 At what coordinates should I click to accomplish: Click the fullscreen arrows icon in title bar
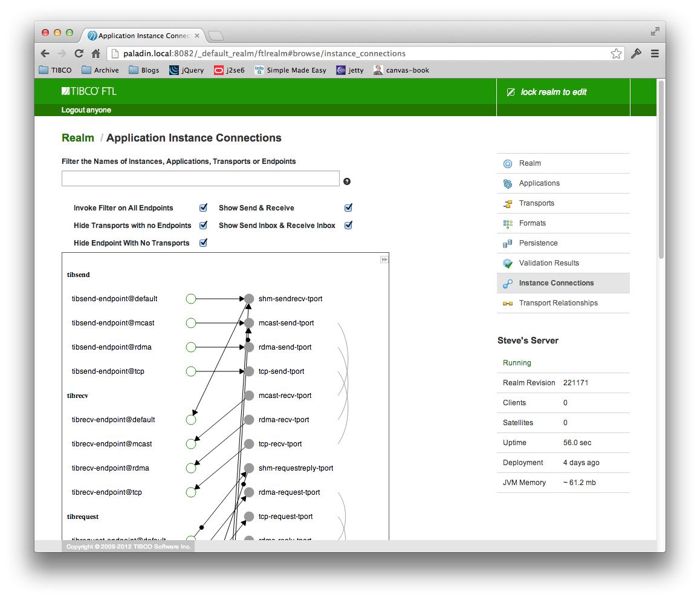pyautogui.click(x=655, y=31)
